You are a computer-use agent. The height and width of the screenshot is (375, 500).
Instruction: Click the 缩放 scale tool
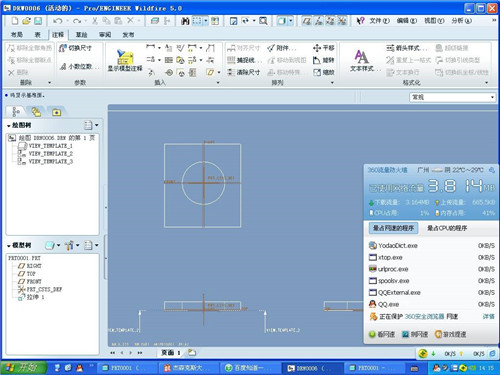click(324, 72)
